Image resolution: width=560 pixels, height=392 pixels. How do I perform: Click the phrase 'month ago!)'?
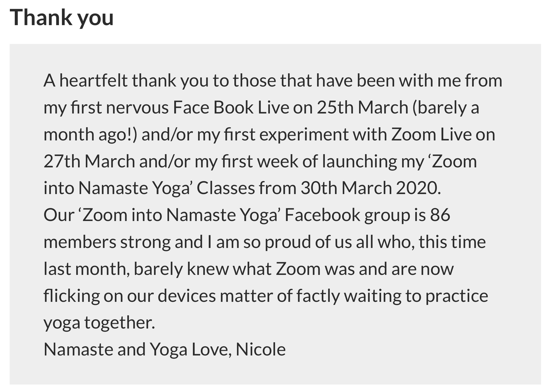point(90,135)
